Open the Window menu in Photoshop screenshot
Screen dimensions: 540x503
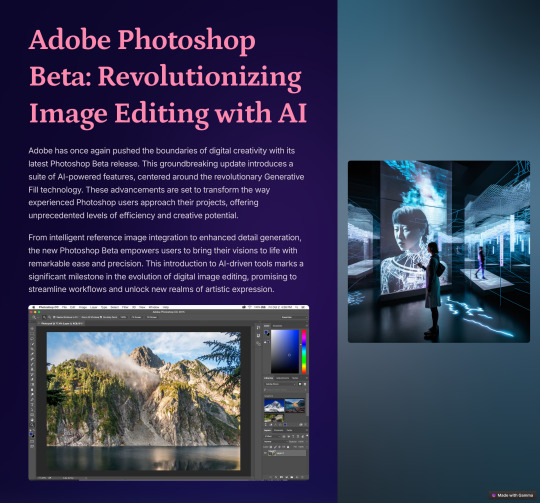(154, 307)
